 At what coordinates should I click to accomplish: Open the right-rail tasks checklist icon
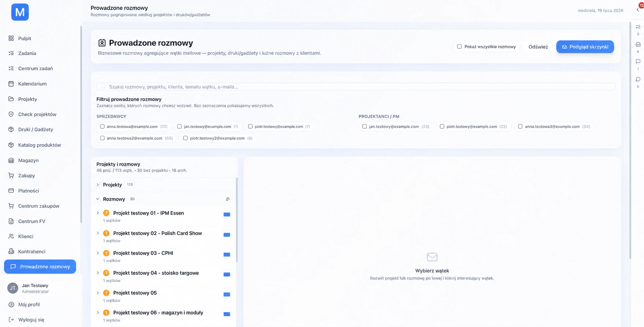pyautogui.click(x=638, y=27)
